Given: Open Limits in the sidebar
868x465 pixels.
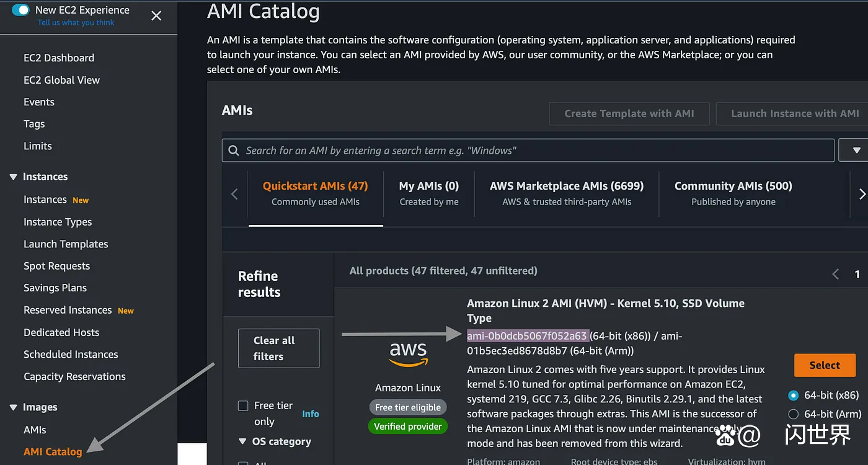Looking at the screenshot, I should 38,146.
